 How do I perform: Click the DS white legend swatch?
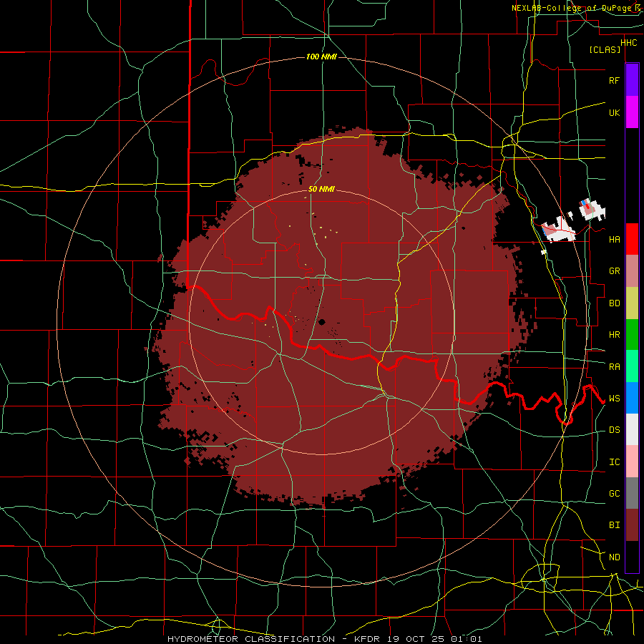[632, 429]
